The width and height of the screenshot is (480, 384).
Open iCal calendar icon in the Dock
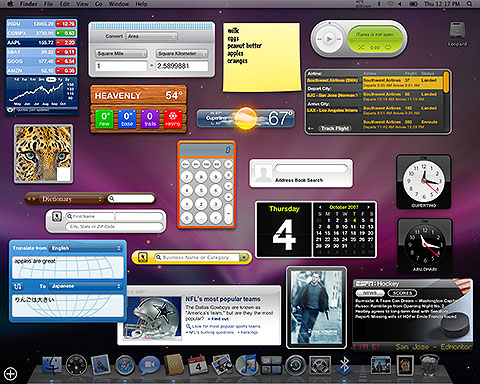point(198,365)
